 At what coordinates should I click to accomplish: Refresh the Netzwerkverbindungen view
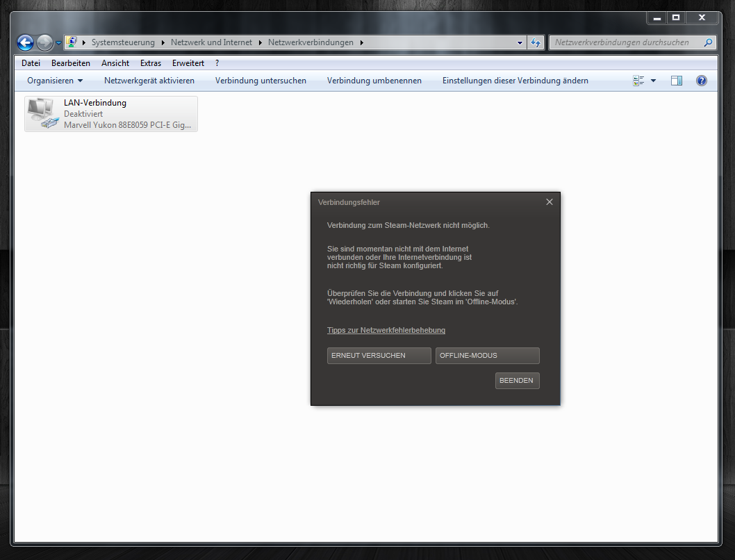(x=536, y=42)
